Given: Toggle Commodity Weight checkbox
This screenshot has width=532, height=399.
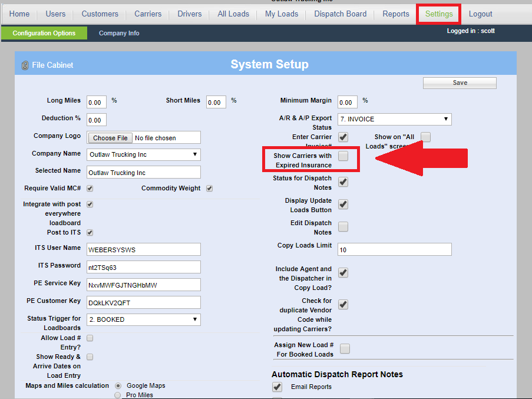Looking at the screenshot, I should (209, 189).
